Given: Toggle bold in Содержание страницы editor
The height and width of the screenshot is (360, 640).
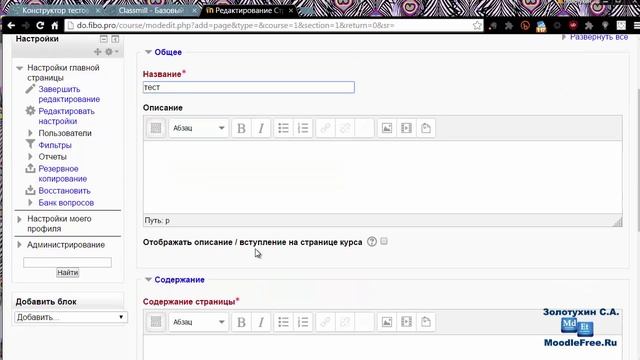Looking at the screenshot, I should coord(241,322).
